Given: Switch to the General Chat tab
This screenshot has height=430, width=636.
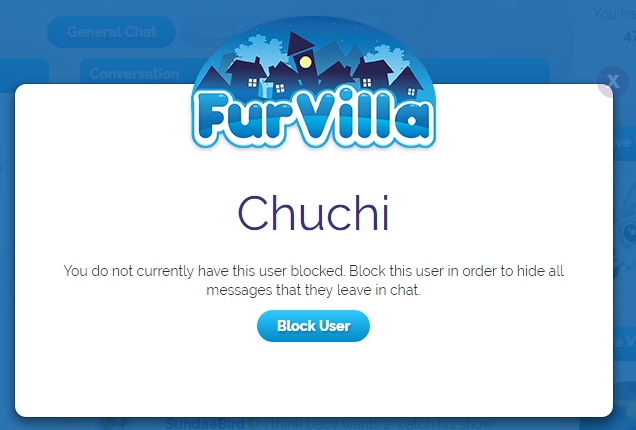Looking at the screenshot, I should (x=112, y=32).
